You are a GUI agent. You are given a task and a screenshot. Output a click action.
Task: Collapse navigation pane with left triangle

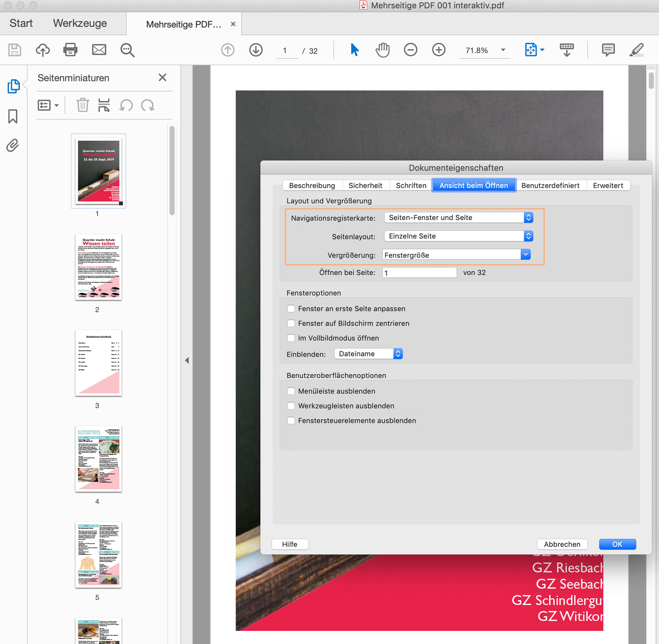coord(187,360)
